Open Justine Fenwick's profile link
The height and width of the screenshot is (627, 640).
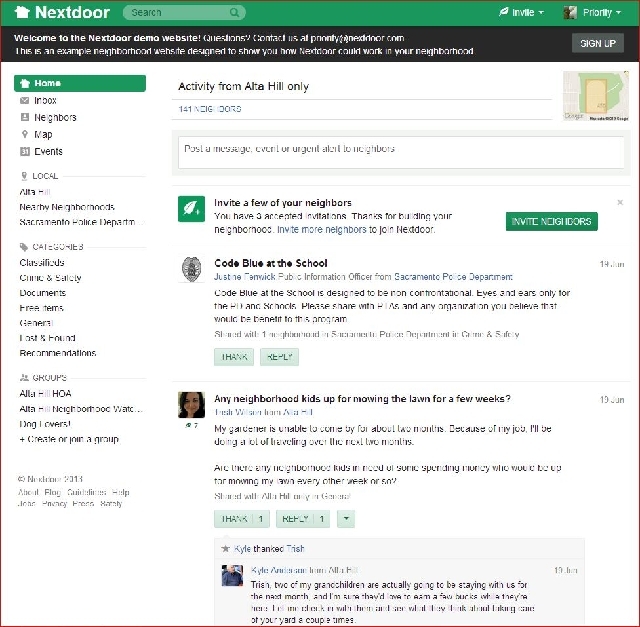[245, 277]
